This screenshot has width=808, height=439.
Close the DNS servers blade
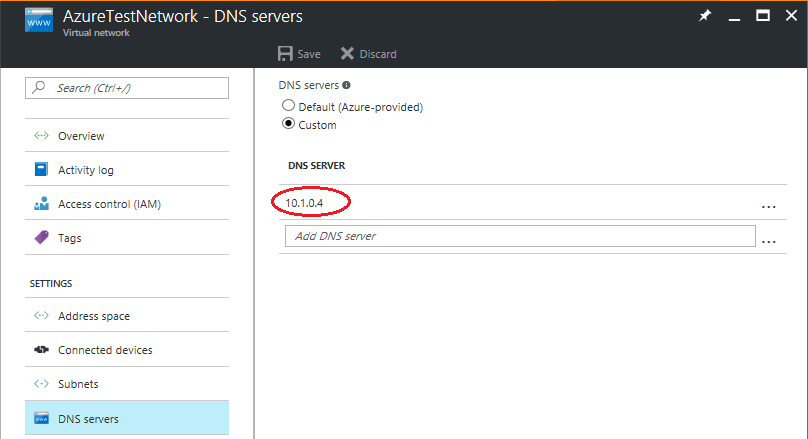pyautogui.click(x=791, y=15)
